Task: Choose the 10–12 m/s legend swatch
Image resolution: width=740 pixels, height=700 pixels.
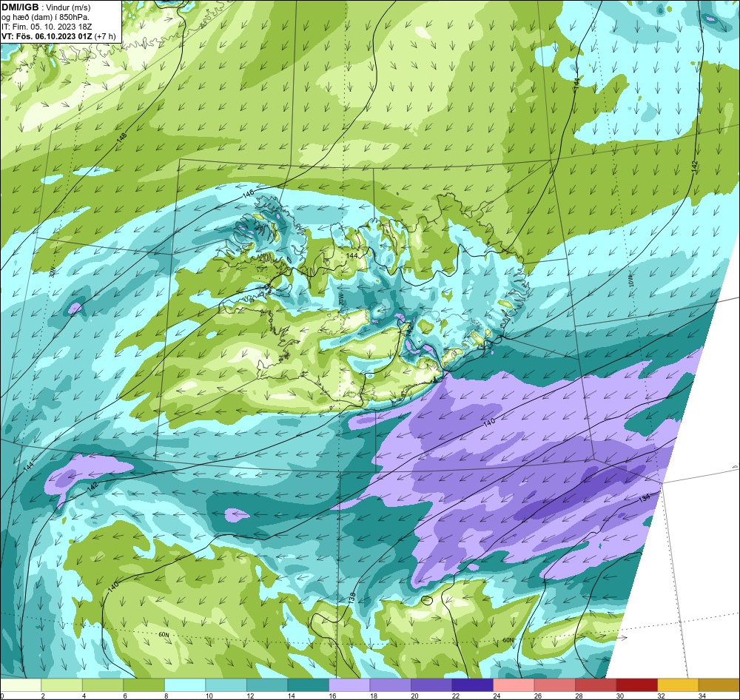Action: [226, 685]
